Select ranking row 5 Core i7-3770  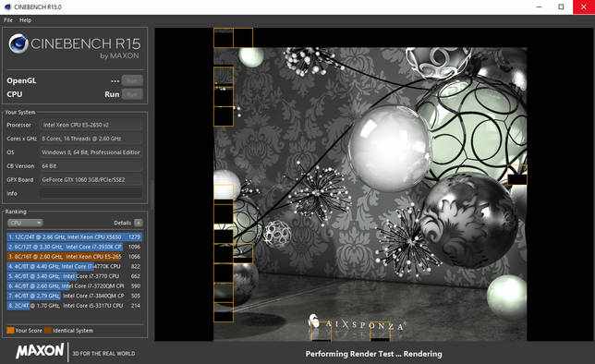click(x=74, y=276)
